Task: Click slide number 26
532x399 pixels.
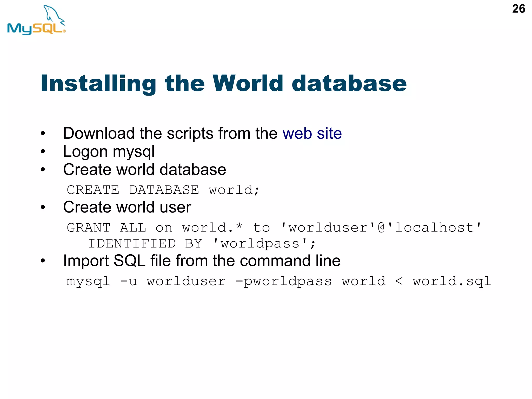Action: (518, 9)
